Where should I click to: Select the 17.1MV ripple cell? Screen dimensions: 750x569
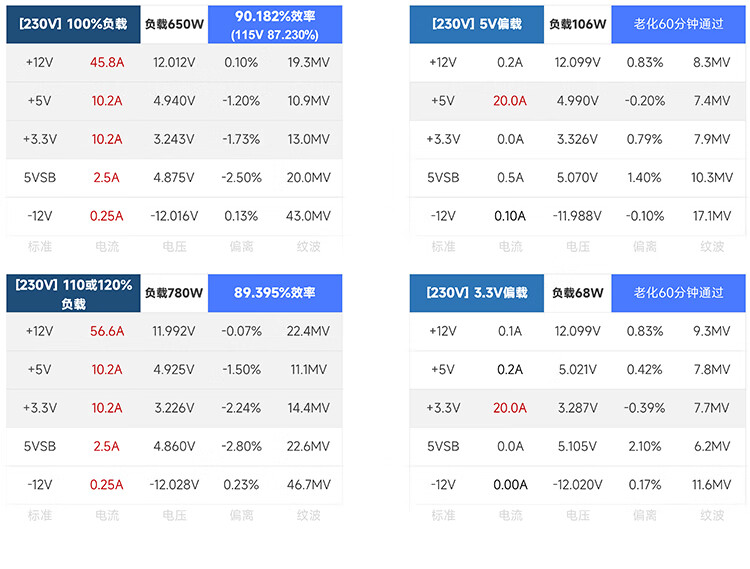pos(712,216)
